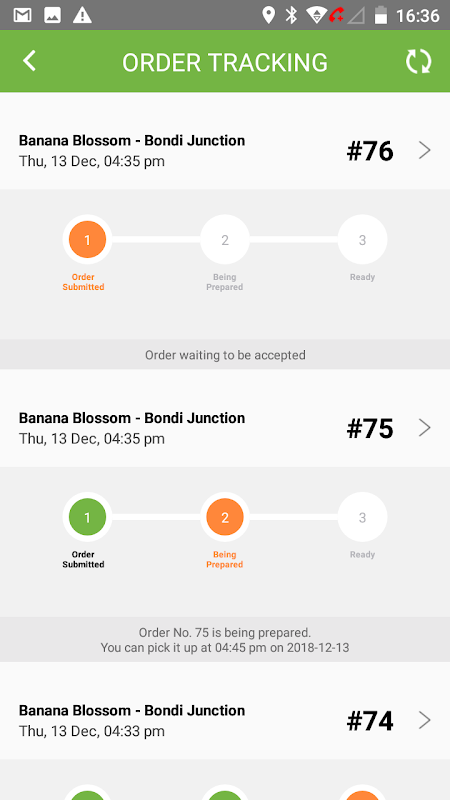Select step 3 Ready circle of order #76
The width and height of the screenshot is (450, 800).
pyautogui.click(x=362, y=239)
